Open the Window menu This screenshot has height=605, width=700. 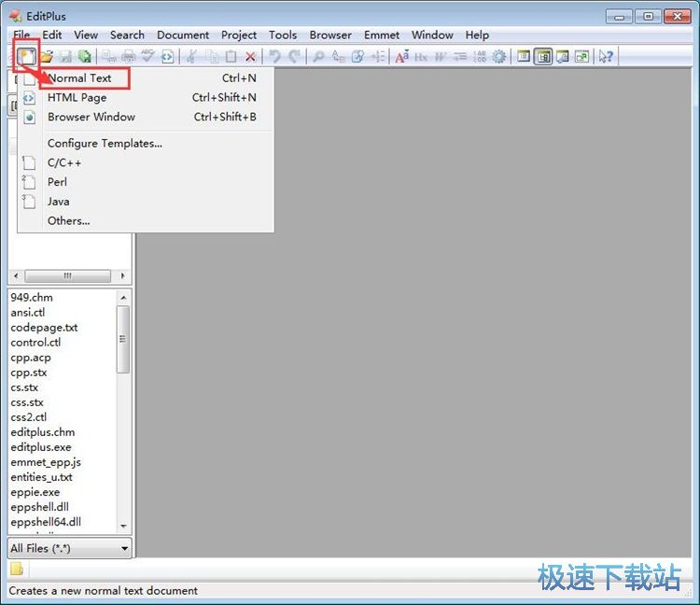432,35
